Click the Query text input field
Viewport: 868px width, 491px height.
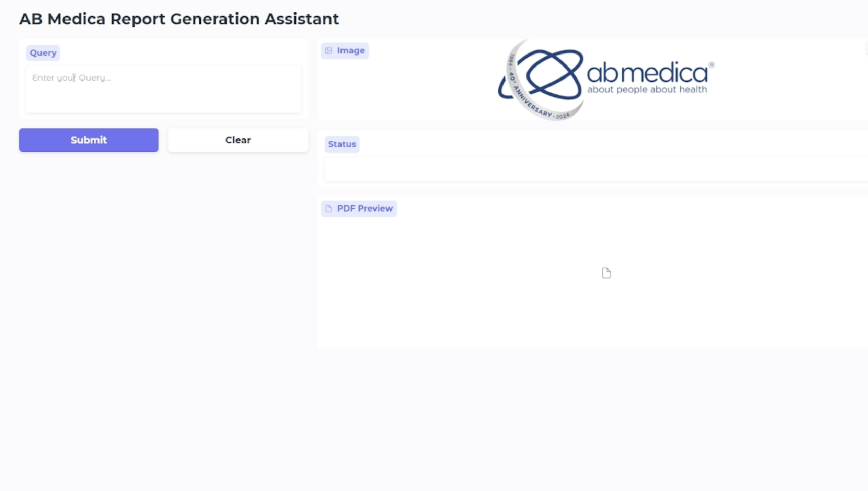[163, 89]
